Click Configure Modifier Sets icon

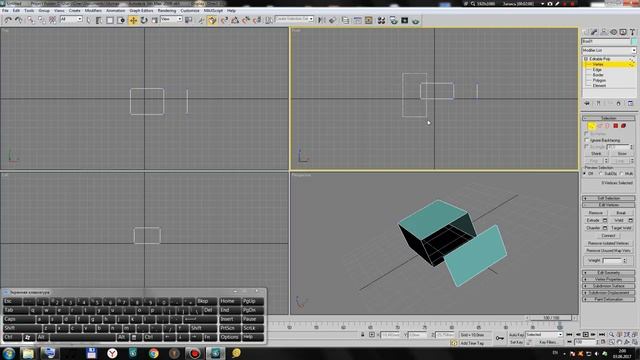pyautogui.click(x=630, y=103)
